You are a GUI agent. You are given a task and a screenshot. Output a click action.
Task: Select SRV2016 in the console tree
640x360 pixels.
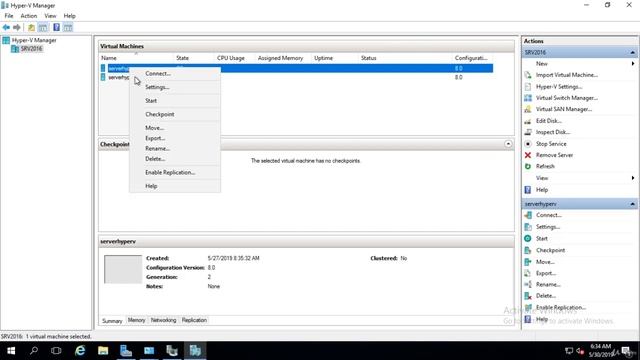pos(31,49)
